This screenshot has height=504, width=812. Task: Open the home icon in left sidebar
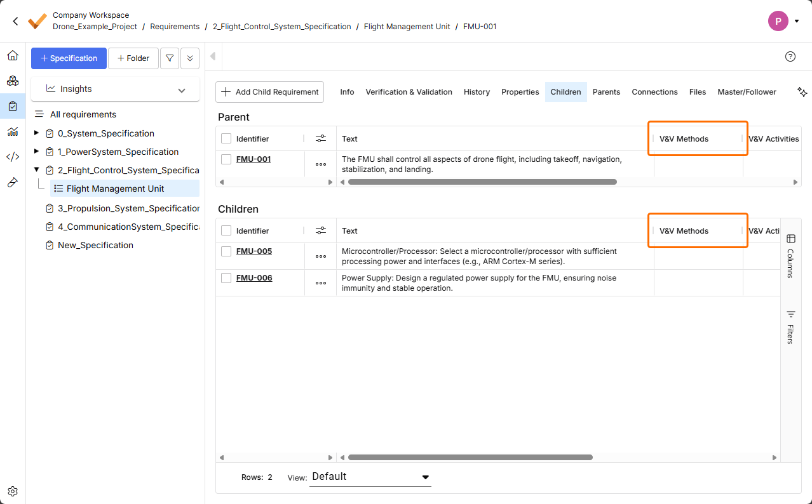pyautogui.click(x=13, y=56)
